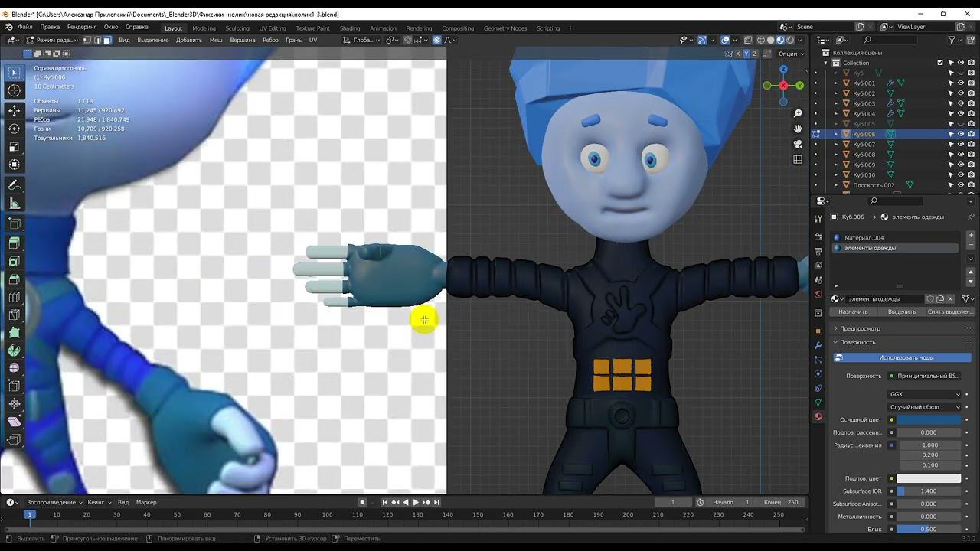
Task: Open the Рендеринг menu
Action: tap(82, 27)
